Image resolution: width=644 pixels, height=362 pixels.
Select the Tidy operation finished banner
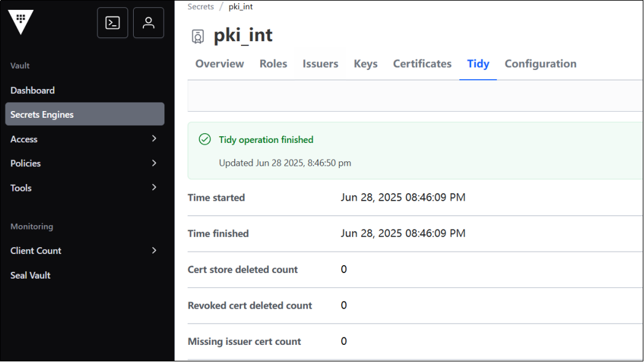coord(266,139)
